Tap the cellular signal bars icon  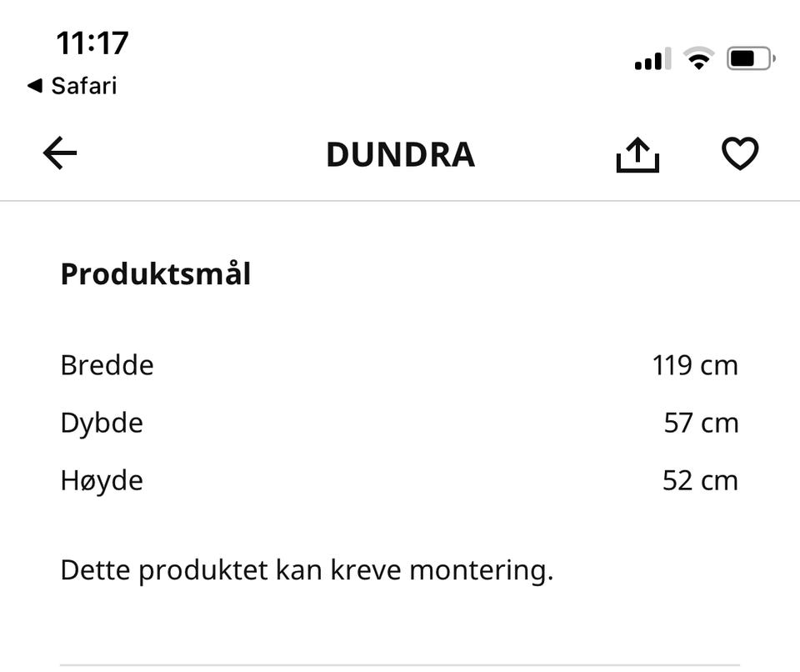click(x=652, y=60)
